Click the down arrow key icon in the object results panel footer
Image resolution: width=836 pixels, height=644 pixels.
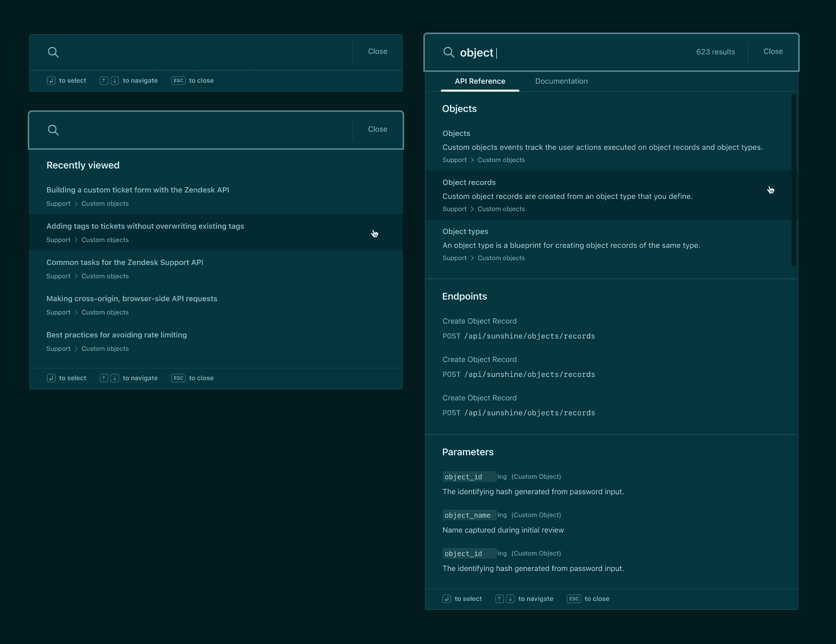click(510, 599)
